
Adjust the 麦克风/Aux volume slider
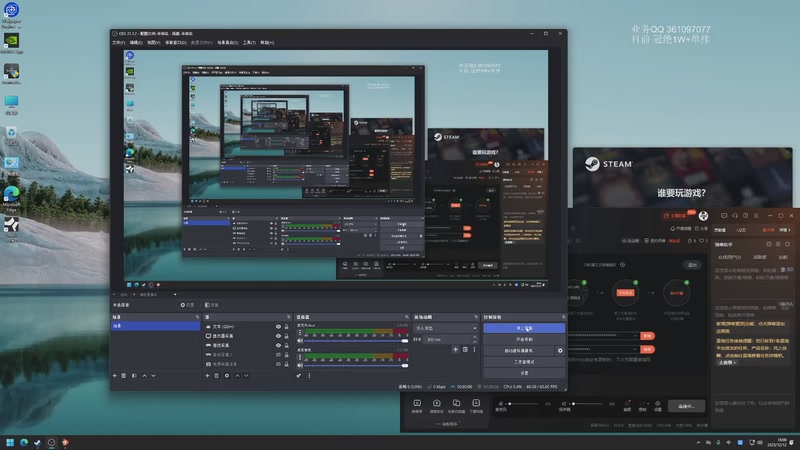click(x=356, y=340)
